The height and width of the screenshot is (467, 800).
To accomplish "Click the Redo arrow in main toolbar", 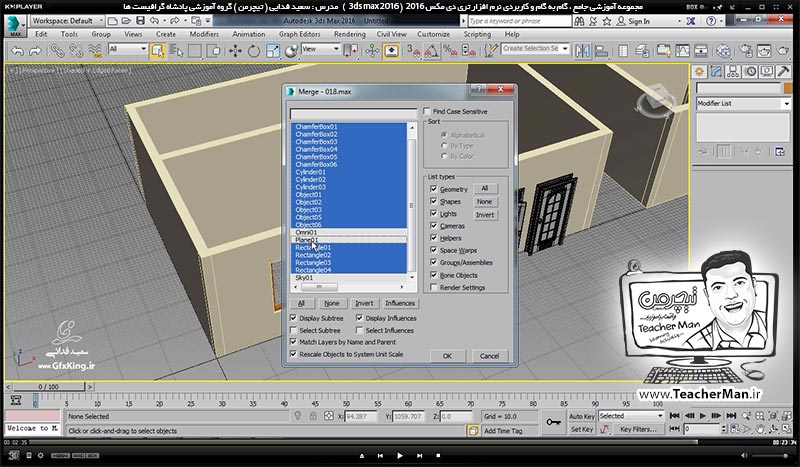I will point(35,51).
